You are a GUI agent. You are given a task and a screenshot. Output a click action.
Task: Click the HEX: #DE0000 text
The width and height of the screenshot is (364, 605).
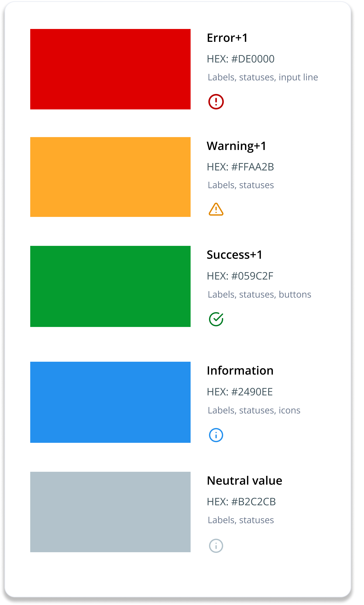[x=241, y=59]
